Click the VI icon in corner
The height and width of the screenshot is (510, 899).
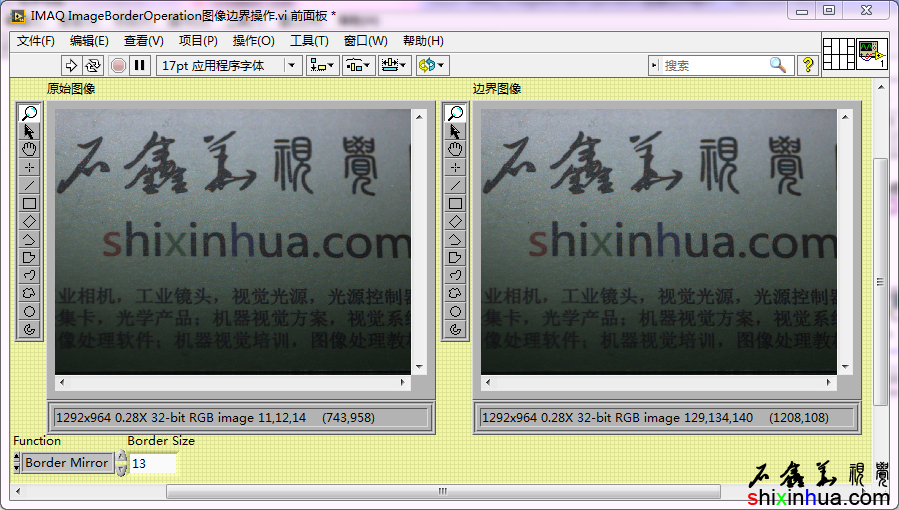(872, 54)
